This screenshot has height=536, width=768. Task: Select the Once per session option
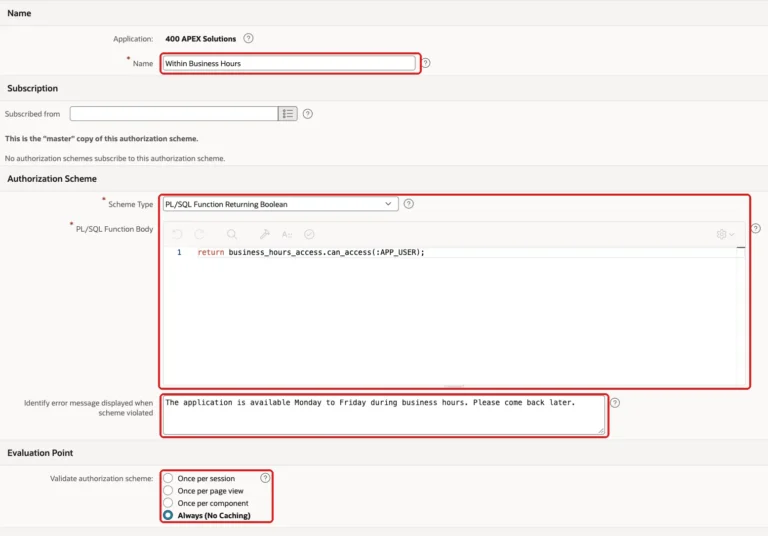point(168,478)
